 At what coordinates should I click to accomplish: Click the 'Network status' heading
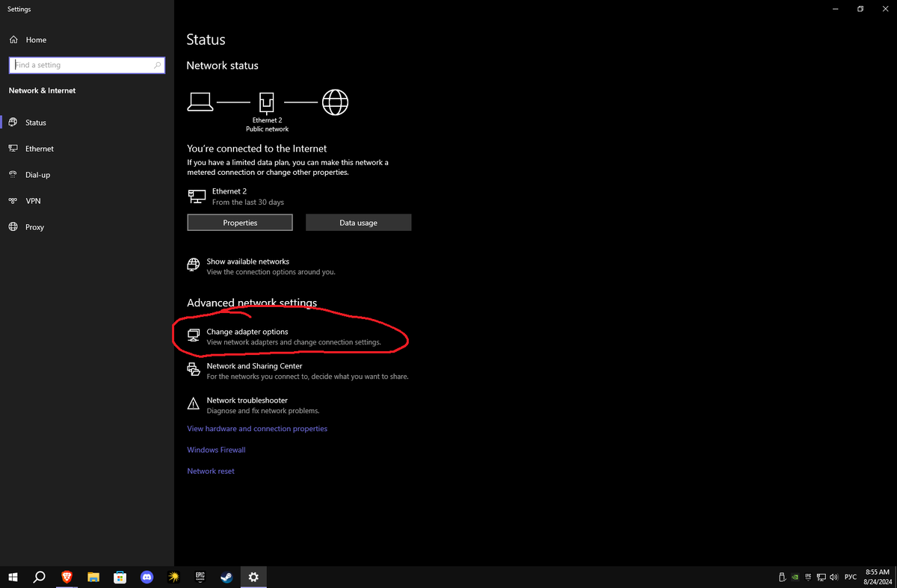222,66
